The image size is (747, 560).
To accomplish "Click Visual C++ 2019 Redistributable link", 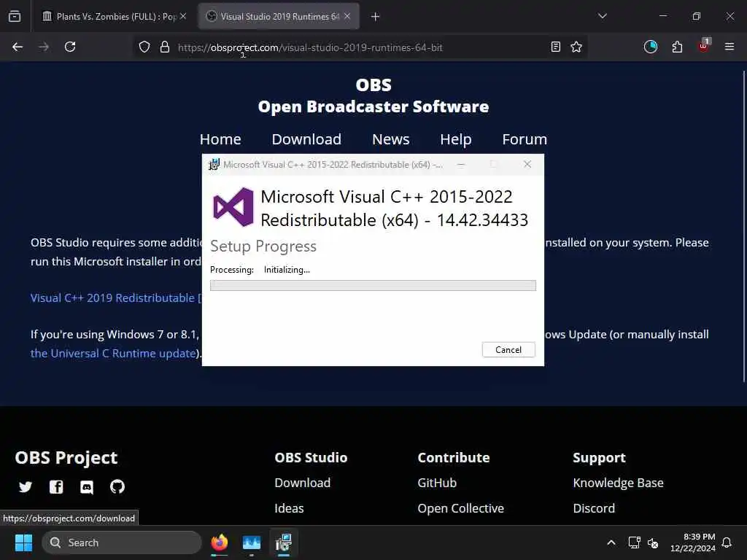I will click(x=116, y=298).
